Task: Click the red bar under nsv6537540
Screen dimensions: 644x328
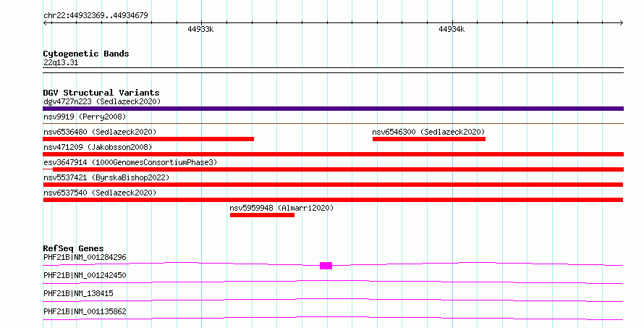Action: click(x=333, y=200)
